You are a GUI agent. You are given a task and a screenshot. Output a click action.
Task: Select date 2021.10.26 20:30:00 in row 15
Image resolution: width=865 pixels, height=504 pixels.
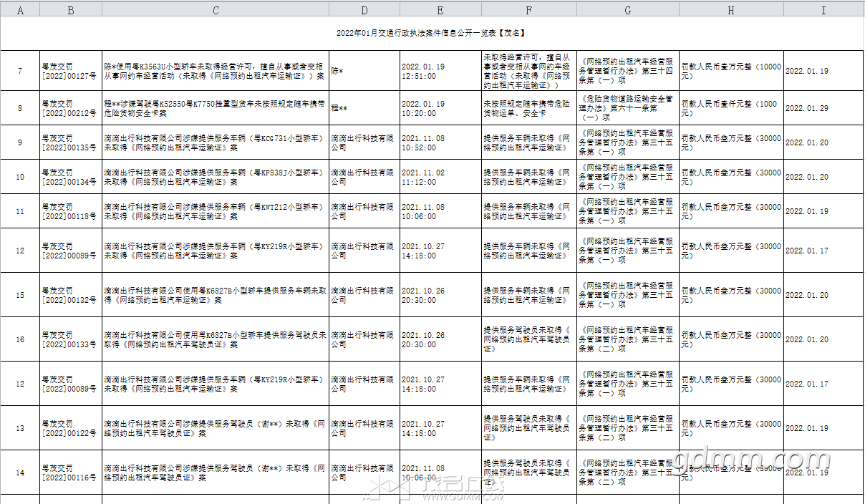pyautogui.click(x=440, y=295)
